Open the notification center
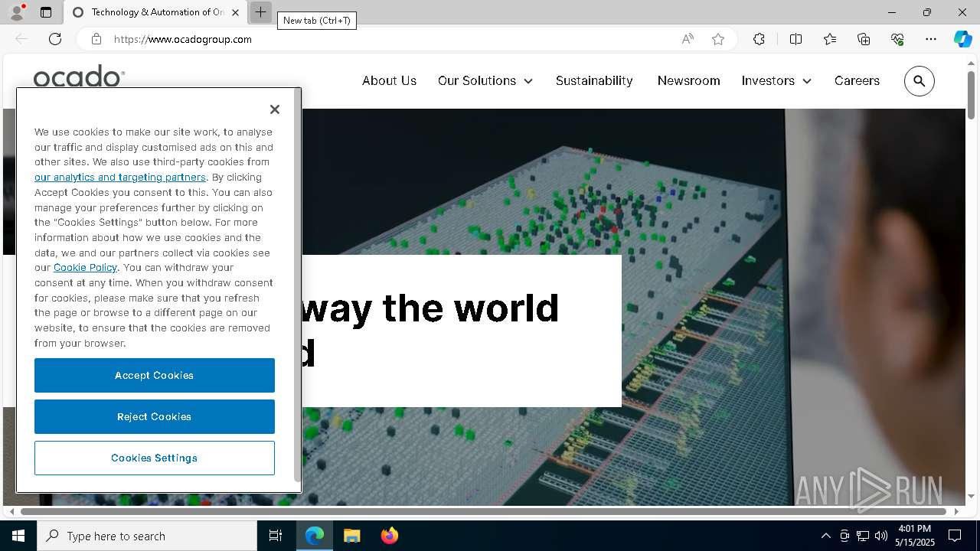 click(x=955, y=536)
